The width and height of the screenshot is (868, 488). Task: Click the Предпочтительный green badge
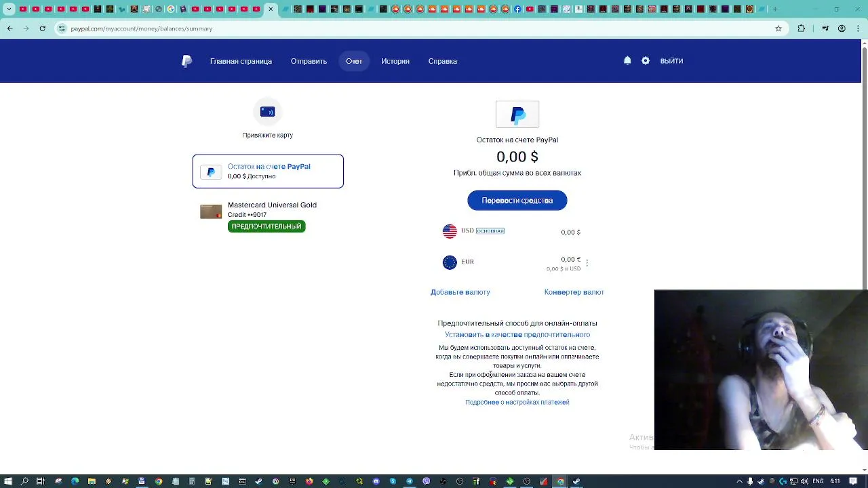[x=267, y=226]
